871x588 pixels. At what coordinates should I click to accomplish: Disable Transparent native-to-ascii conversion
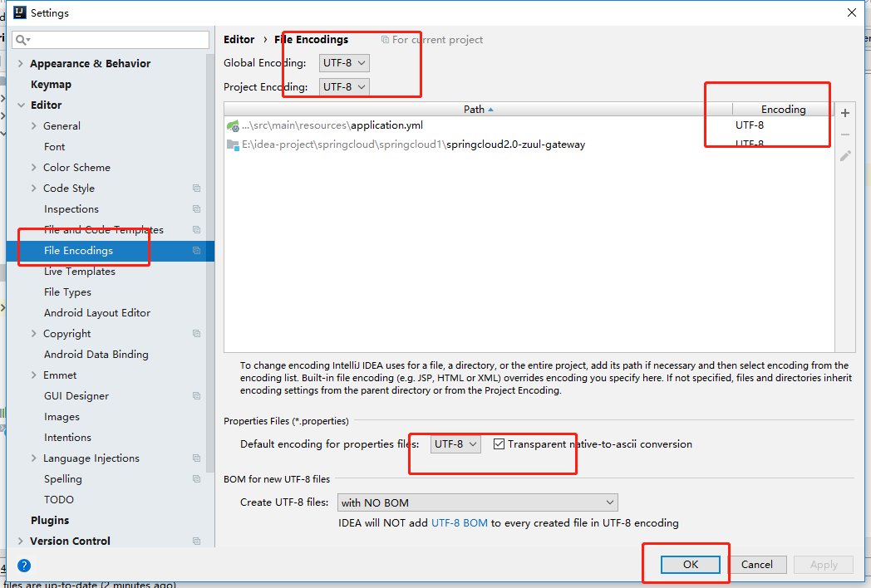[499, 443]
